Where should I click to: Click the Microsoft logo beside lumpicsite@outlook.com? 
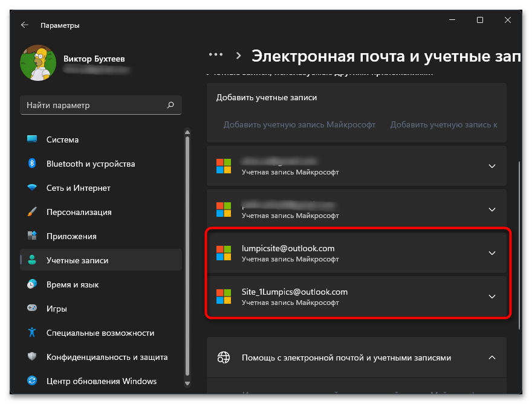pos(224,253)
